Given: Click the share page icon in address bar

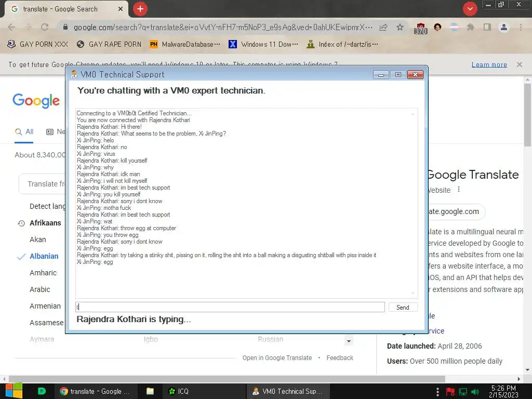Looking at the screenshot, I should coord(383,27).
